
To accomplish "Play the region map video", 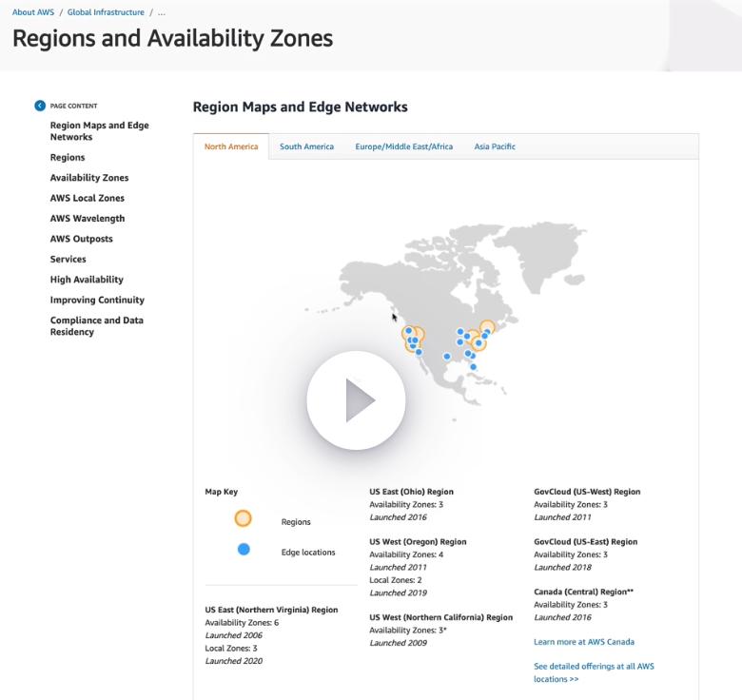I will tap(356, 400).
